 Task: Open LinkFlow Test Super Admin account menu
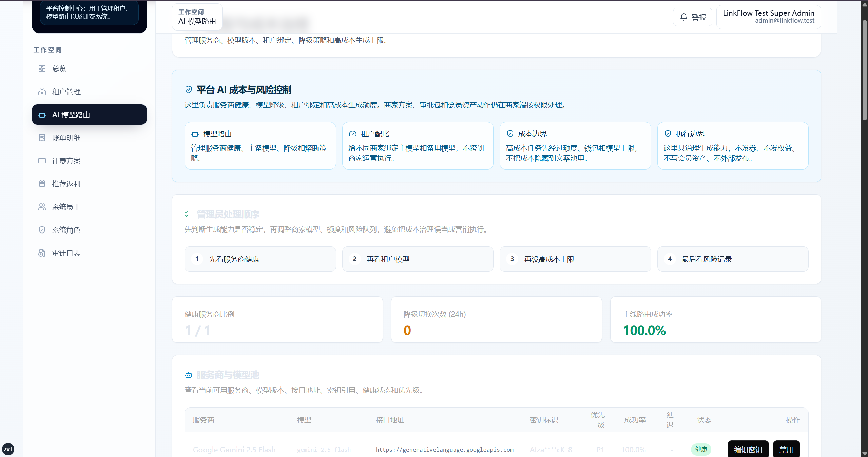[x=768, y=17]
